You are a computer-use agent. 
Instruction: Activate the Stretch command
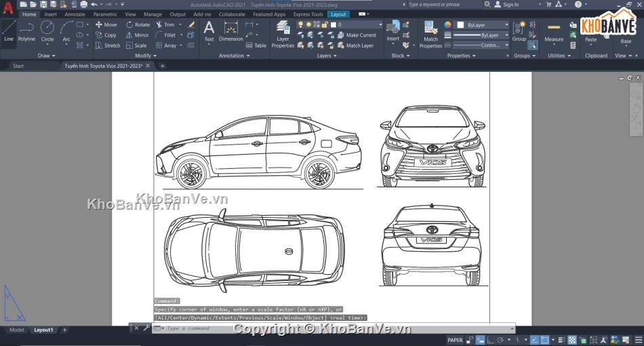(108, 45)
